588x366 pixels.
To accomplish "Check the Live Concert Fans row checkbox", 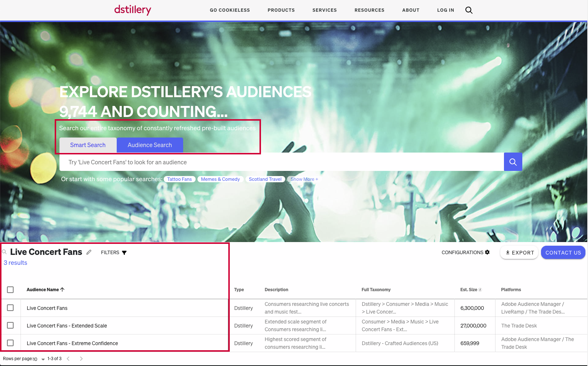I will click(10, 308).
